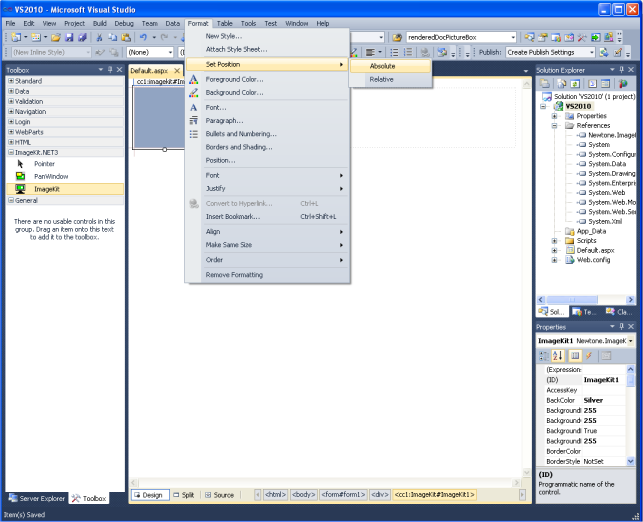This screenshot has height=522, width=643.
Task: Open the renderedDocPictureBox find dropdown
Action: (513, 37)
